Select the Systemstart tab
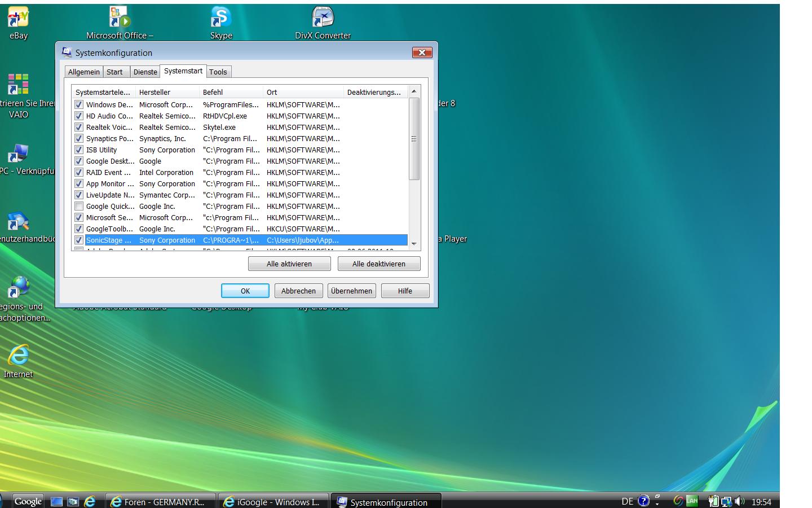The height and width of the screenshot is (508, 812). coord(183,71)
